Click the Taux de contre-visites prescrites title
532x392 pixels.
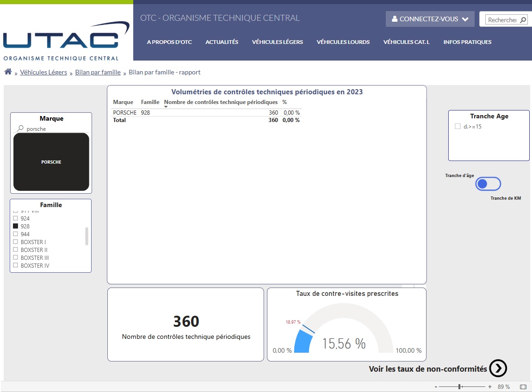347,294
